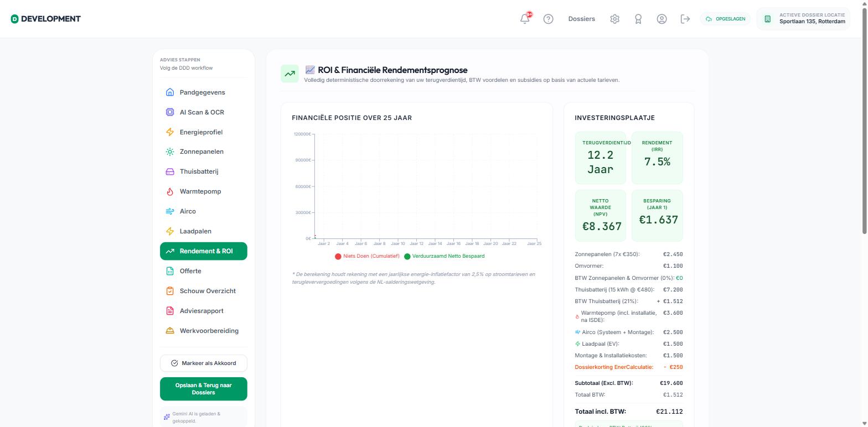Toggle the Niets Doen (Cumulatief) legend entry
This screenshot has height=427, width=868.
pos(367,256)
